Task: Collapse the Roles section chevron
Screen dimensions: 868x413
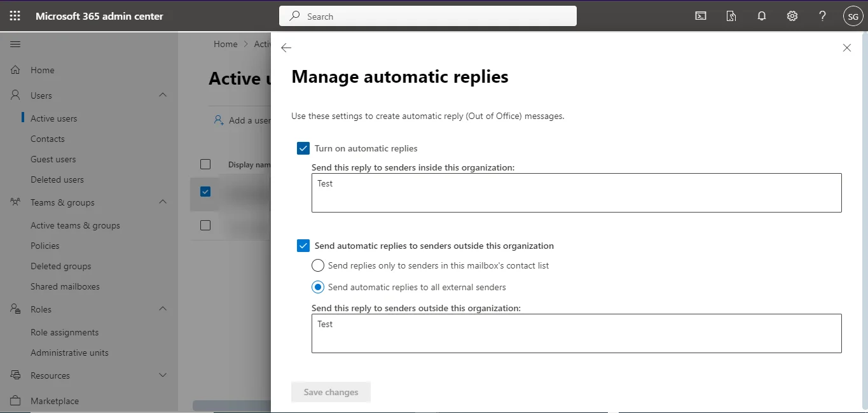Action: [163, 309]
